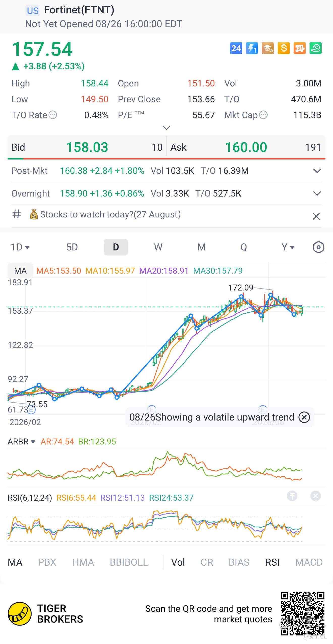
Task: Open the Stocks to watch today topic link
Action: click(x=105, y=214)
